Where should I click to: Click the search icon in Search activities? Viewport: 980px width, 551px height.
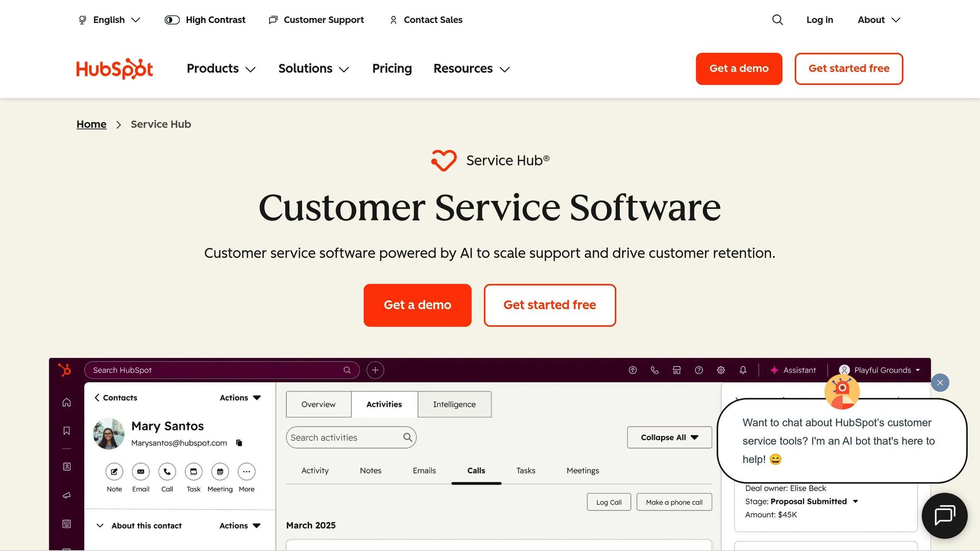[x=407, y=437]
